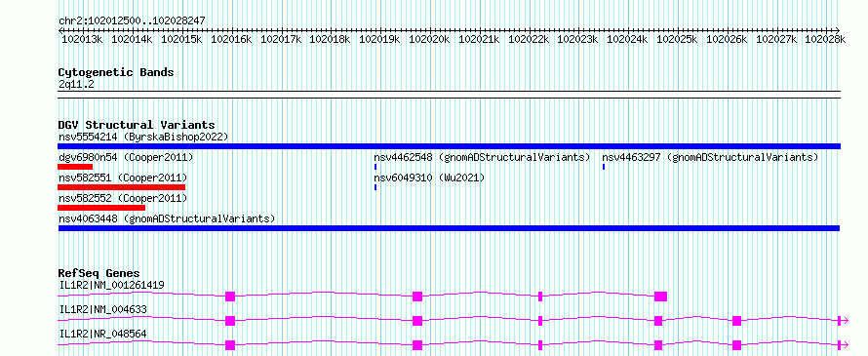Click NM_001261419 exon near 102020k
Screen dimensions: 868x356
point(417,297)
